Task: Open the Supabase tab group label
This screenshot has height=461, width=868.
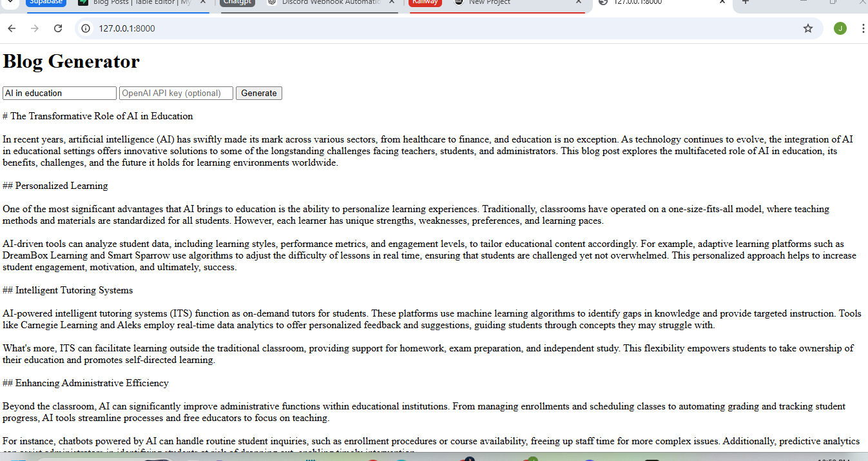Action: [46, 3]
